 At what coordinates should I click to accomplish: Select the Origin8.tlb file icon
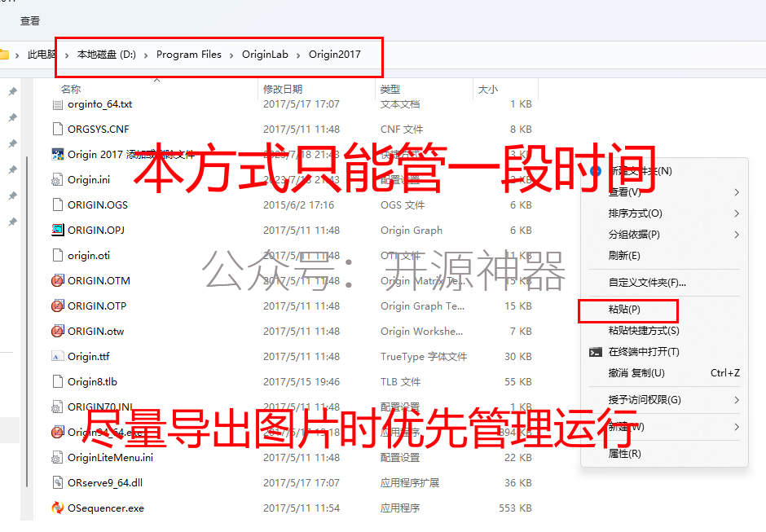[x=58, y=381]
